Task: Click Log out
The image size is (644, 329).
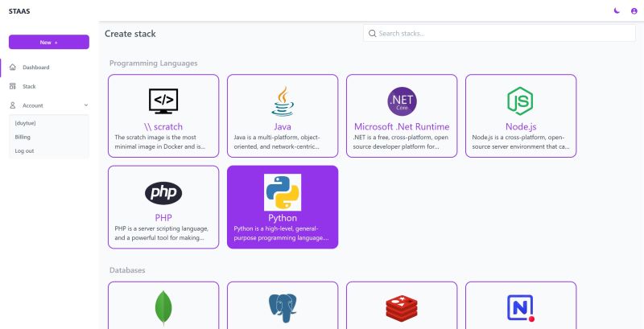Action: point(24,151)
